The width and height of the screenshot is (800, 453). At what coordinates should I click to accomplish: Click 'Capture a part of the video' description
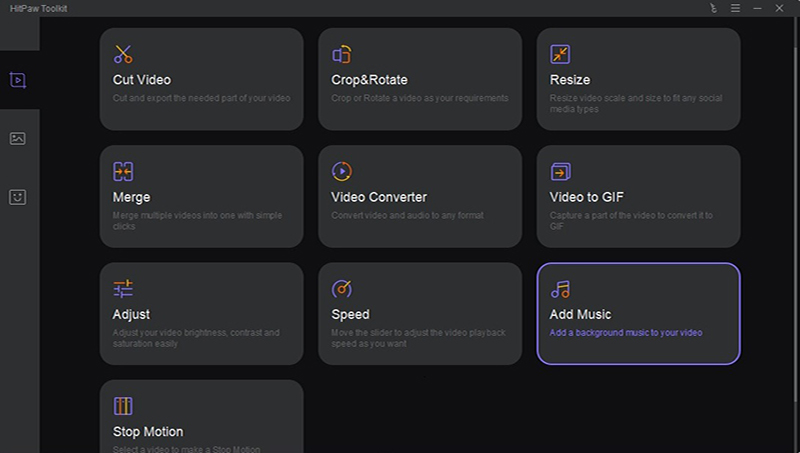click(631, 220)
